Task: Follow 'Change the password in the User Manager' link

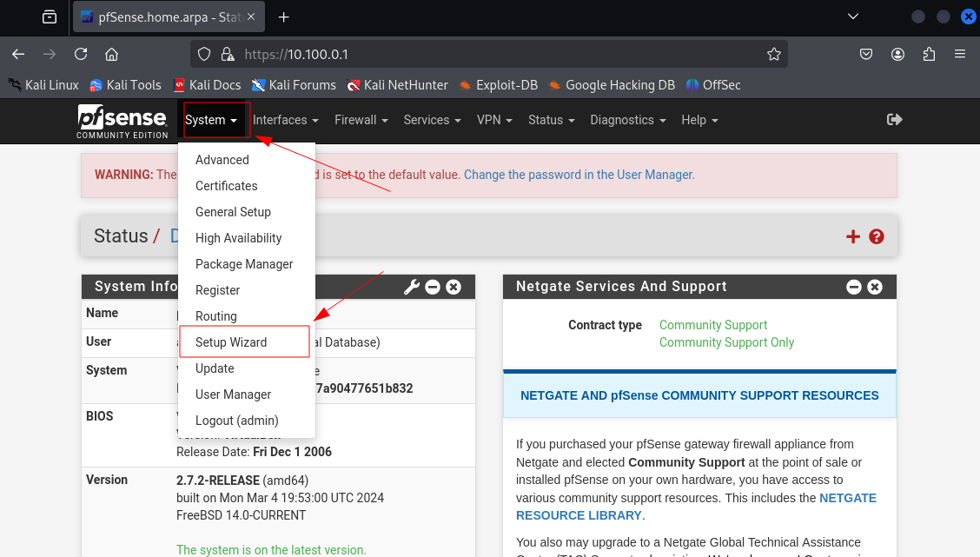Action: pyautogui.click(x=579, y=175)
